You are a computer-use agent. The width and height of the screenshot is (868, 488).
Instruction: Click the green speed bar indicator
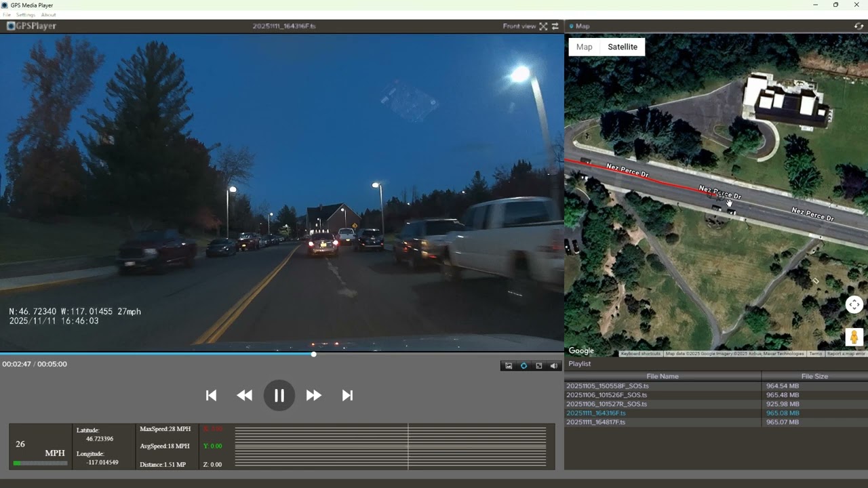(40, 464)
